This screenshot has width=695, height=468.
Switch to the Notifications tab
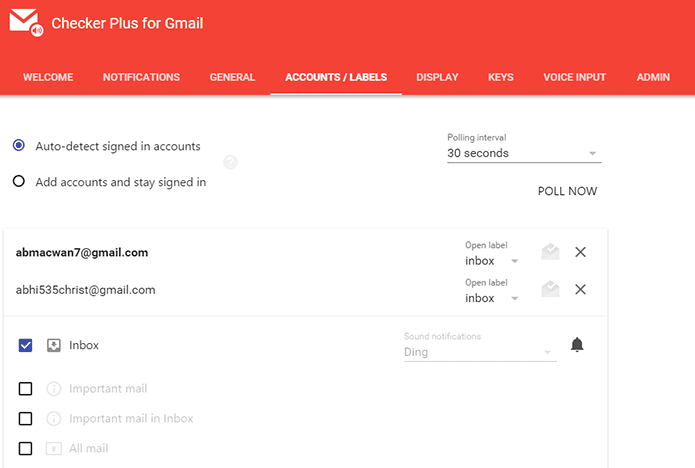(141, 77)
